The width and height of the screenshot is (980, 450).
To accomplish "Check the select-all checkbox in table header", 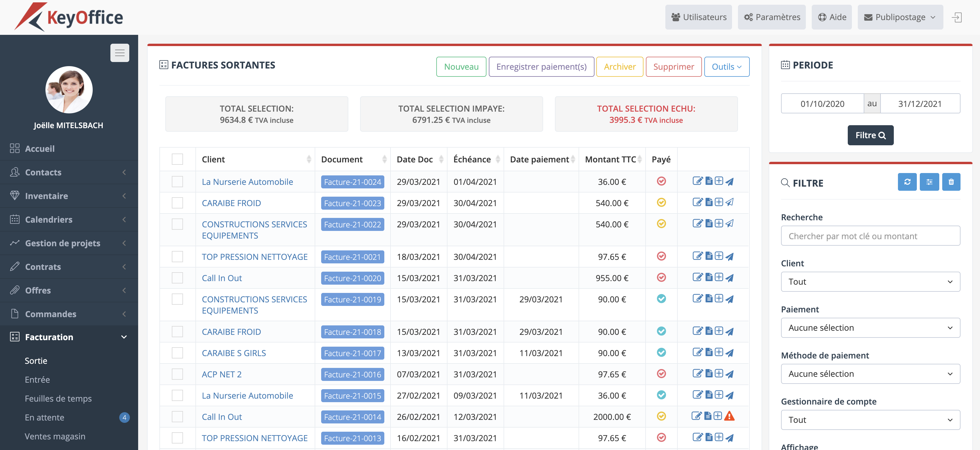I will tap(177, 159).
